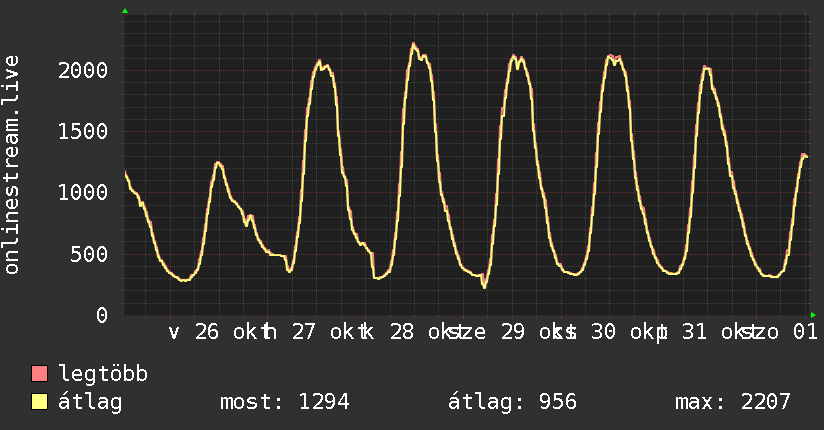Image resolution: width=824 pixels, height=430 pixels.
Task: Click the pink legtöbb legend swatch
Action: tap(39, 373)
